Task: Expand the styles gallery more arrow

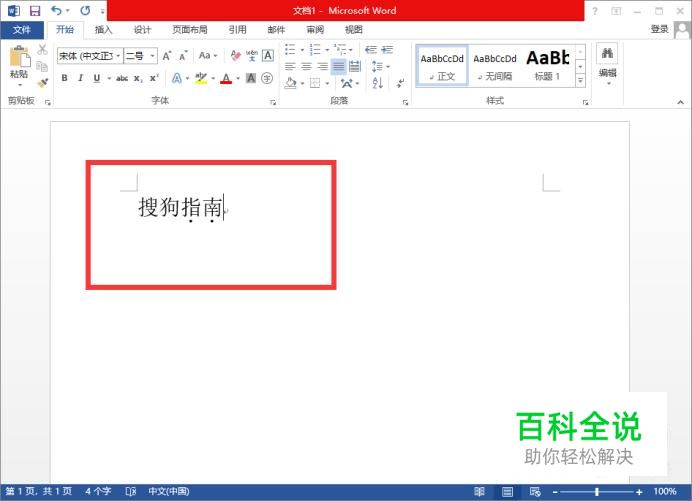Action: pos(580,80)
